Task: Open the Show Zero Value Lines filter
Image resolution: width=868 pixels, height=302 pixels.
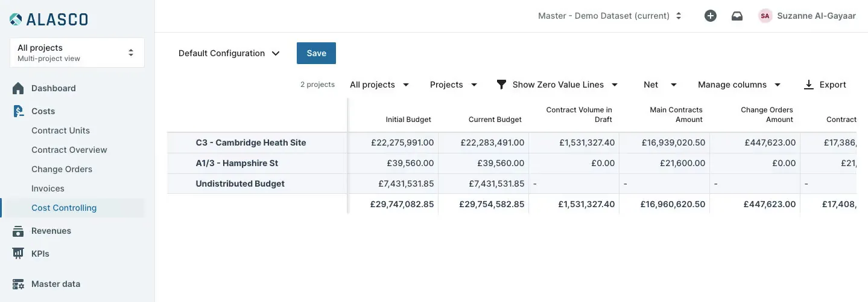Action: point(557,85)
